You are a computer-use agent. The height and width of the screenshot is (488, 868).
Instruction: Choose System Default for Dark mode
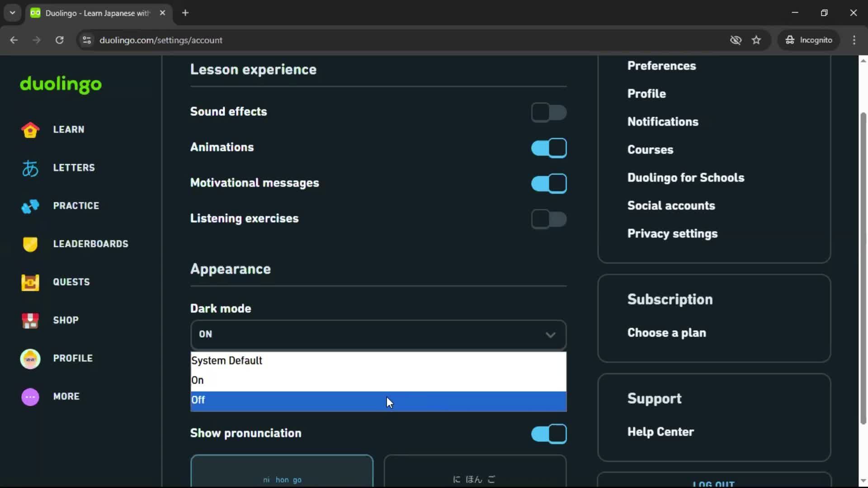[x=378, y=361]
